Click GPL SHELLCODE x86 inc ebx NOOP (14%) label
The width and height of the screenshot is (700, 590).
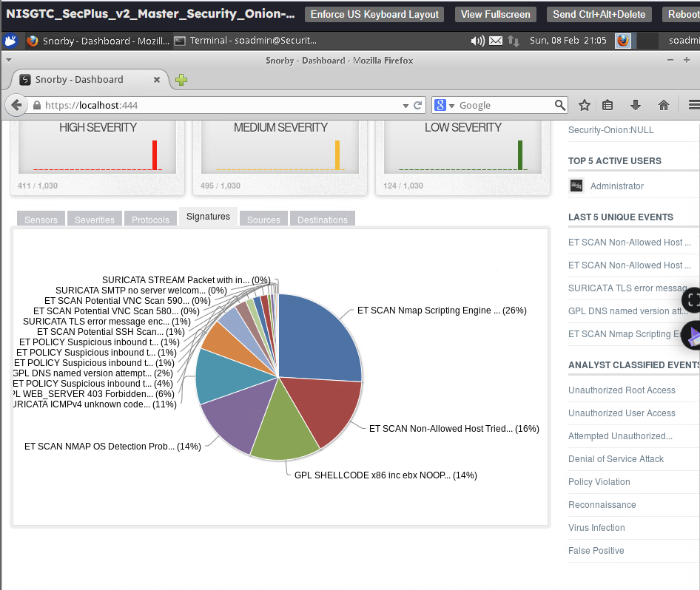386,475
